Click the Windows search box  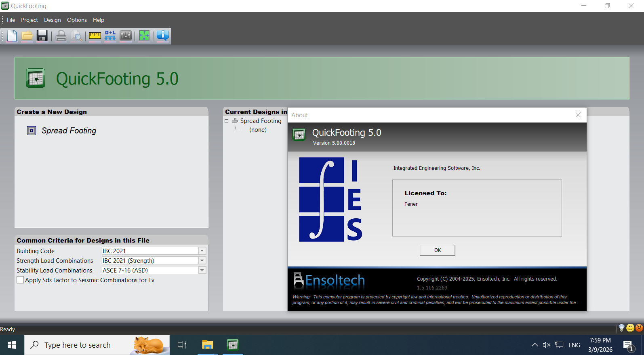pyautogui.click(x=97, y=345)
